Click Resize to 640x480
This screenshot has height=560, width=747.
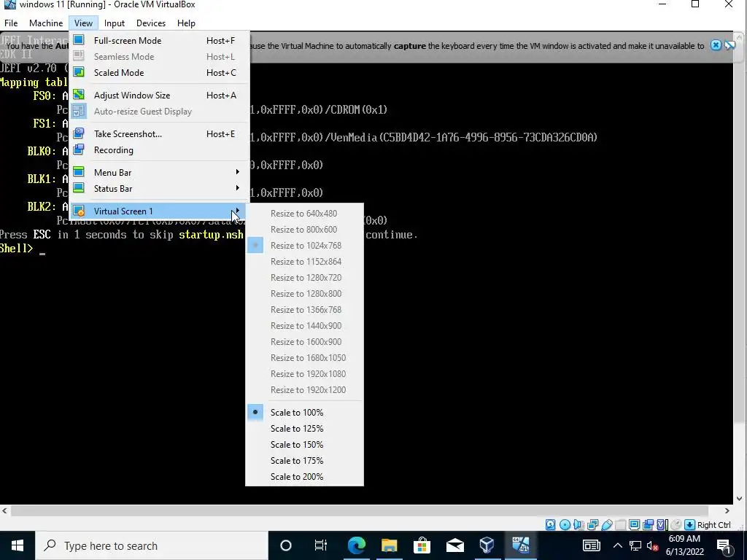(304, 214)
